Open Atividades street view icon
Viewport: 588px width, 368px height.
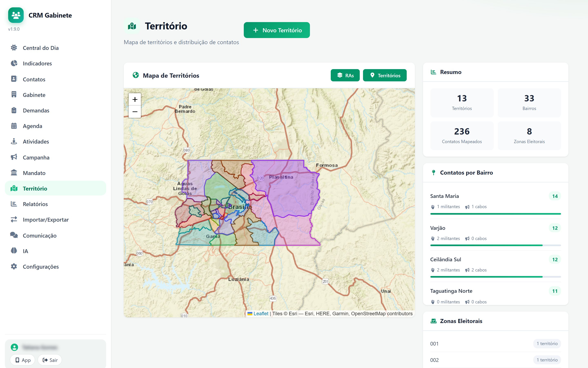coord(14,141)
